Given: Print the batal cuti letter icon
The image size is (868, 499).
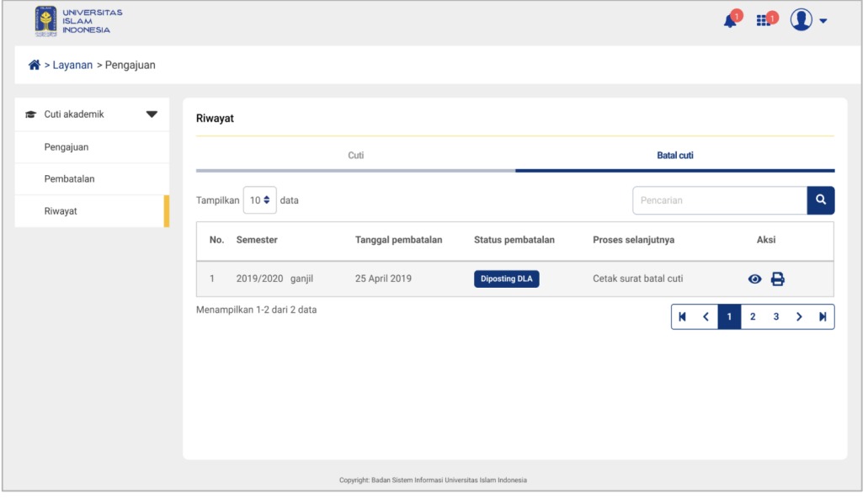Looking at the screenshot, I should 778,279.
